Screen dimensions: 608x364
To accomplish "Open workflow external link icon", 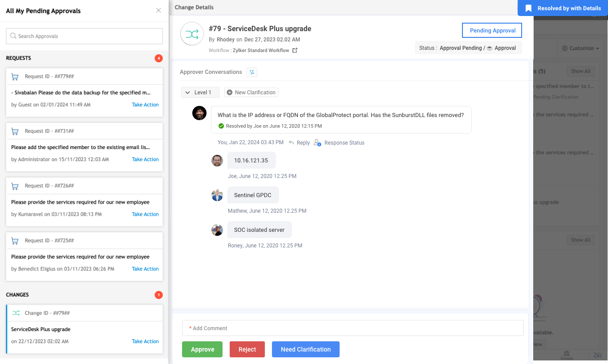I will 295,50.
